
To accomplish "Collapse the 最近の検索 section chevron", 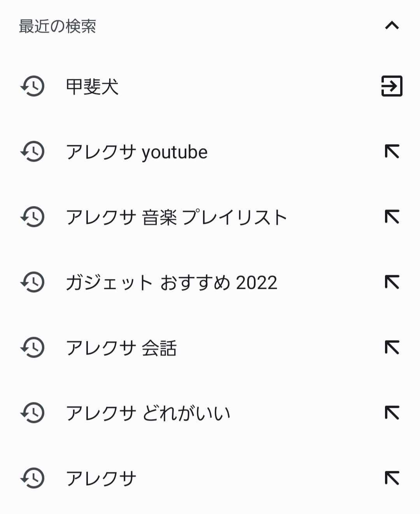I will [392, 26].
